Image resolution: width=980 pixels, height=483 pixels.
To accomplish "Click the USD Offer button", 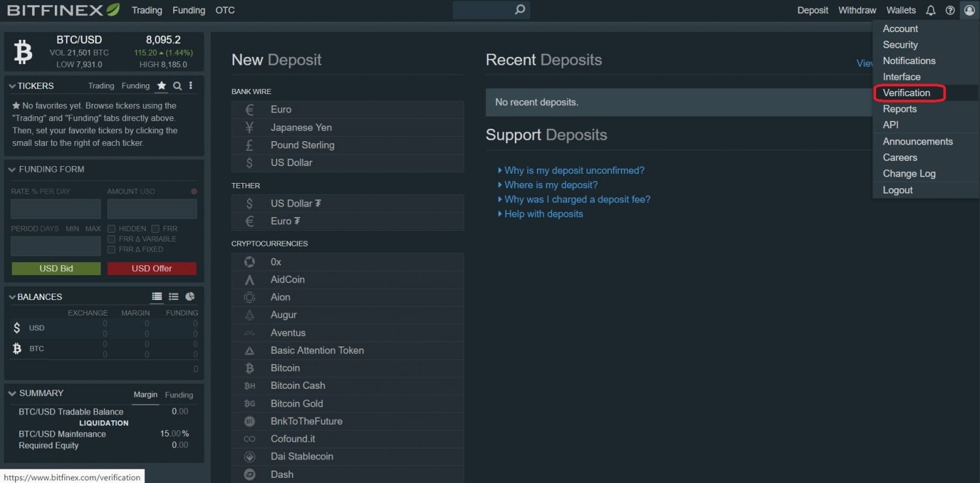I will pyautogui.click(x=152, y=269).
